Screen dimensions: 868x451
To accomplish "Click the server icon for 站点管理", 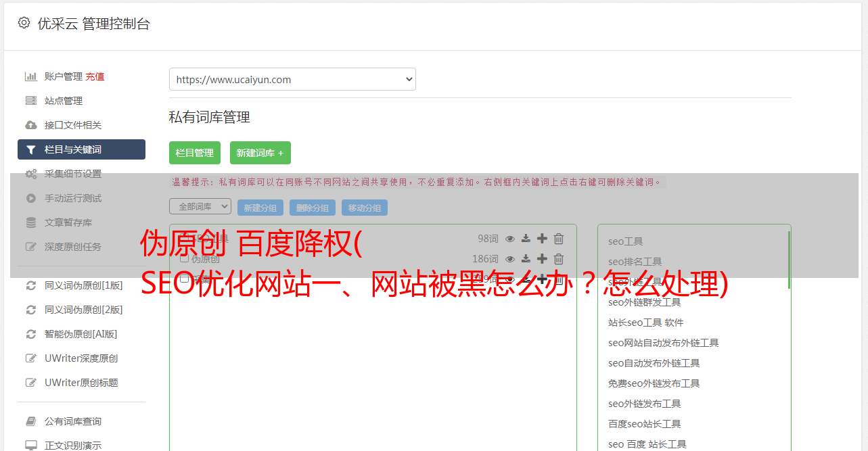I will click(x=31, y=101).
